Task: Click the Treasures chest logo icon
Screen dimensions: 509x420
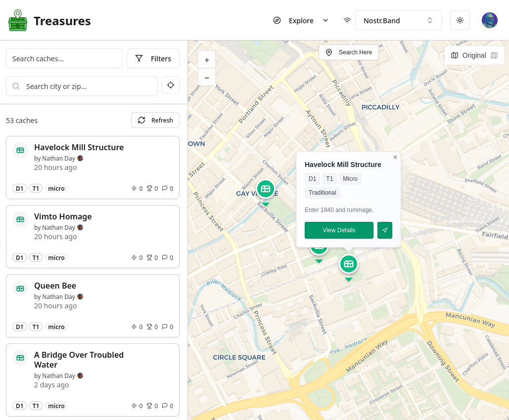Action: 18,21
